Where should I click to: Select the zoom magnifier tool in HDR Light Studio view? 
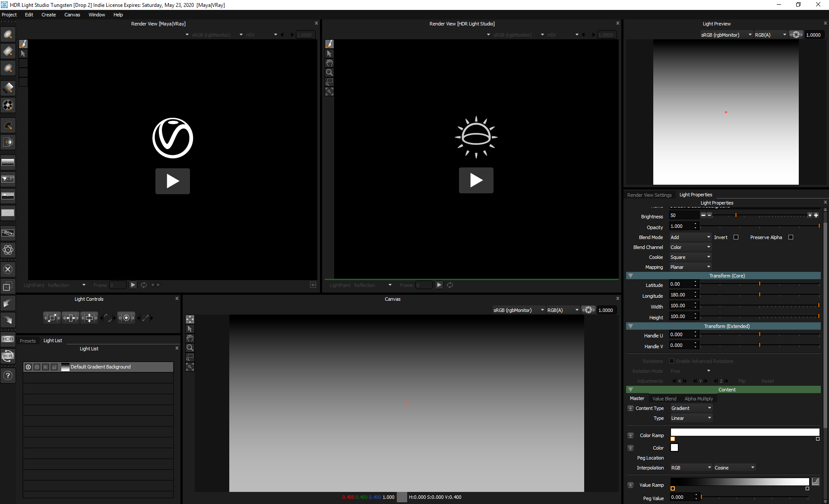tap(329, 72)
